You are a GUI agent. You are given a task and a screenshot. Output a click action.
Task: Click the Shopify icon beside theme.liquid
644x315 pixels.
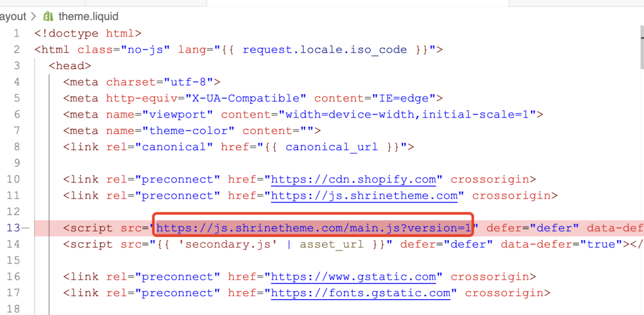[x=48, y=16]
